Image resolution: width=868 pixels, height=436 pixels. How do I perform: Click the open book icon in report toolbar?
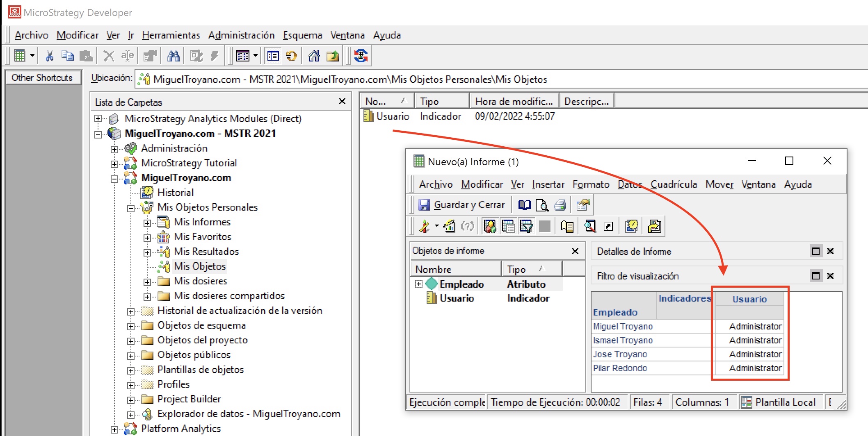coord(524,204)
